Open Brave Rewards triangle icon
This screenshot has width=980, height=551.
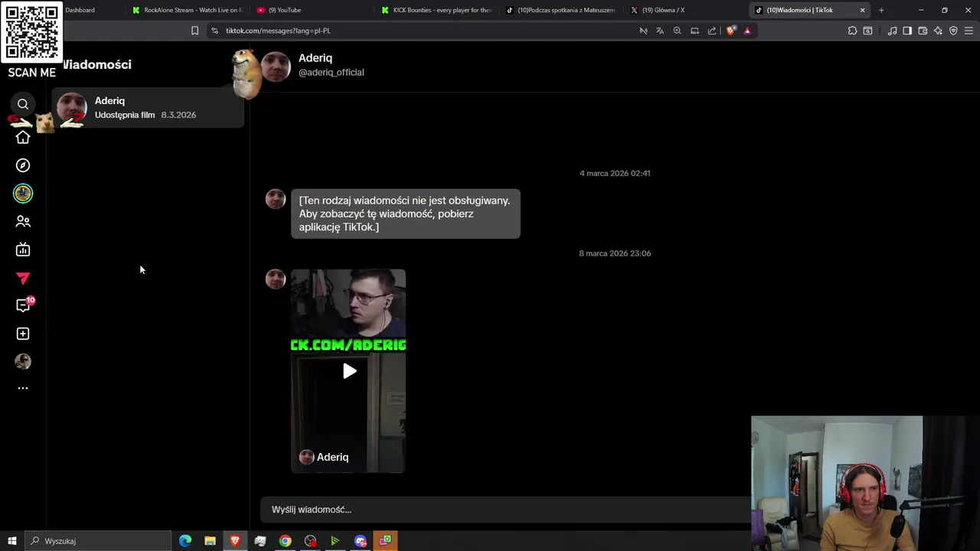[747, 31]
